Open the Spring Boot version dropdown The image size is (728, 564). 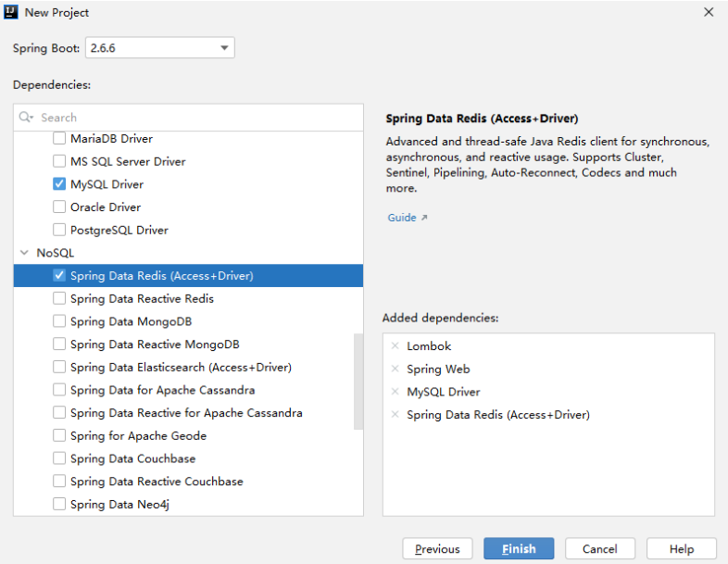tap(160, 48)
